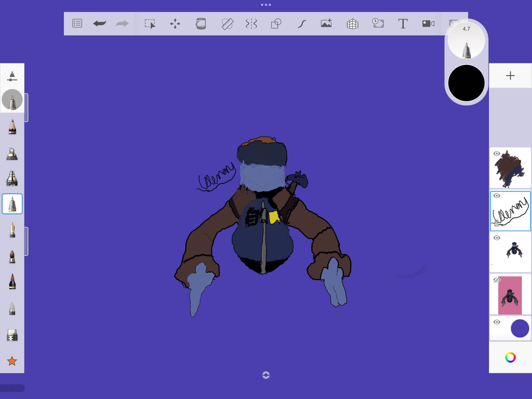Select the round paint brush
532x399 pixels.
pyautogui.click(x=12, y=257)
